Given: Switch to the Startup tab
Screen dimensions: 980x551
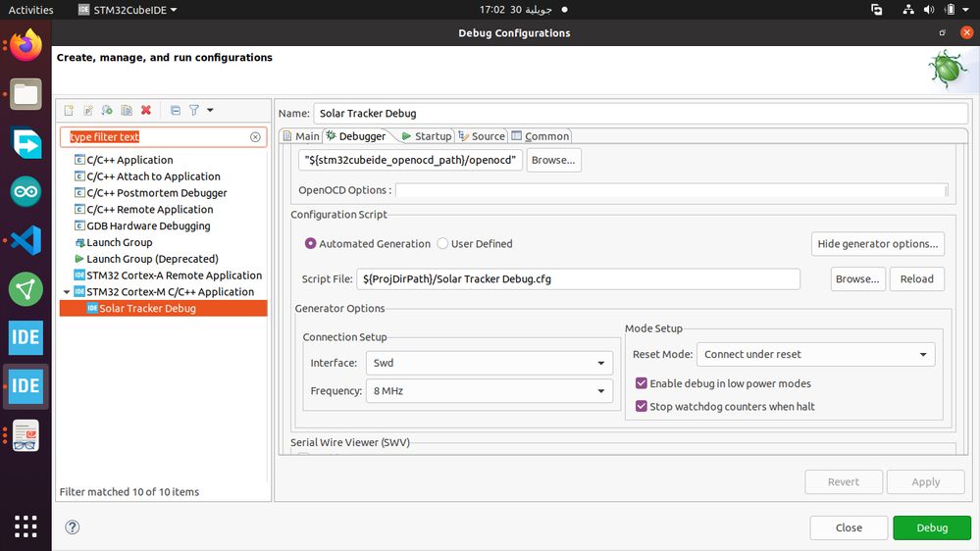Looking at the screenshot, I should 427,136.
